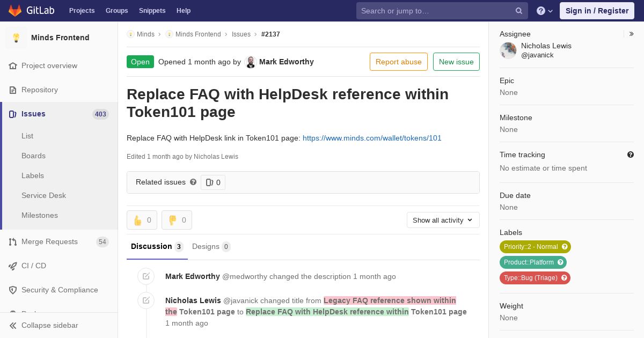644x338 pixels.
Task: Open the Show all activity dropdown
Action: point(443,220)
